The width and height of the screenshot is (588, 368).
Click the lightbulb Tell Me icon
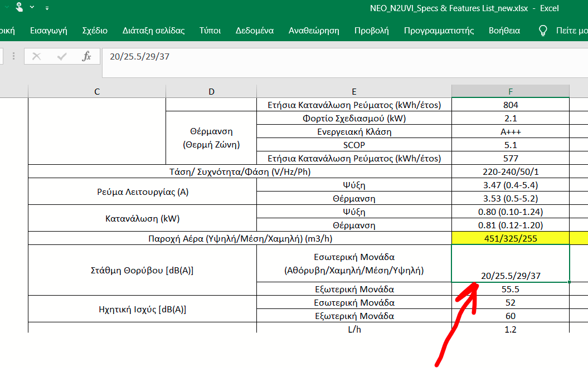(543, 31)
